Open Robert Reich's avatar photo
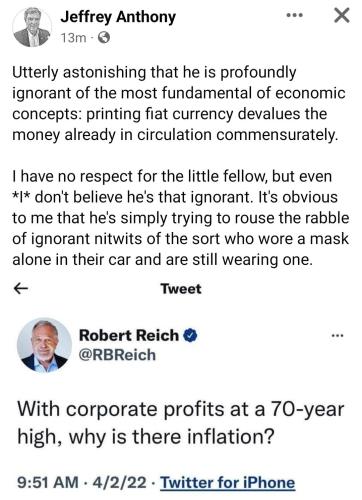362x500 pixels. [44, 345]
